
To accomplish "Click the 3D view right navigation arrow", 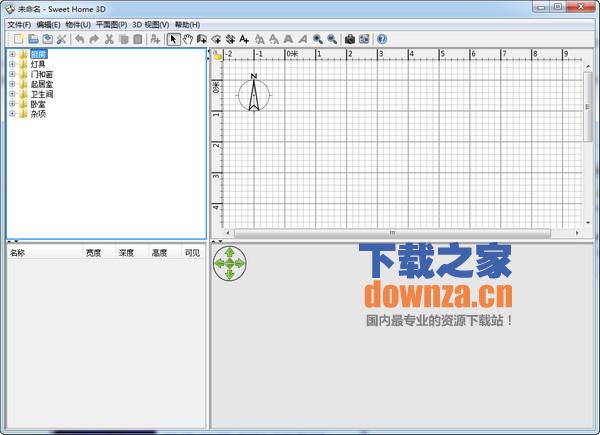I will click(240, 263).
